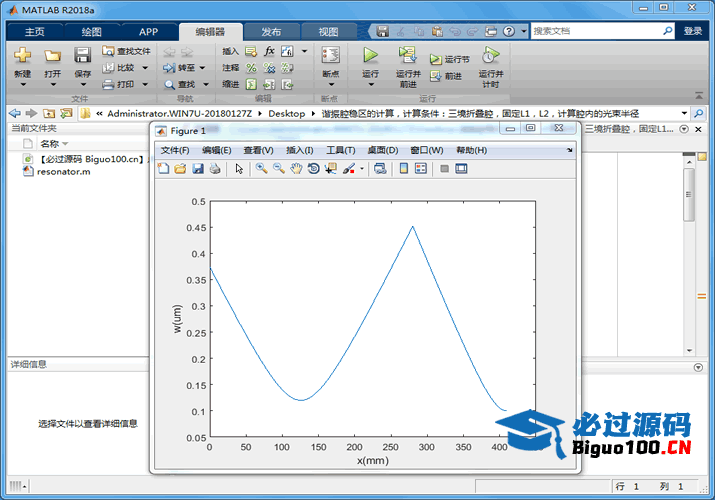The image size is (715, 500).
Task: Select the resonator.m file
Action: (x=63, y=172)
